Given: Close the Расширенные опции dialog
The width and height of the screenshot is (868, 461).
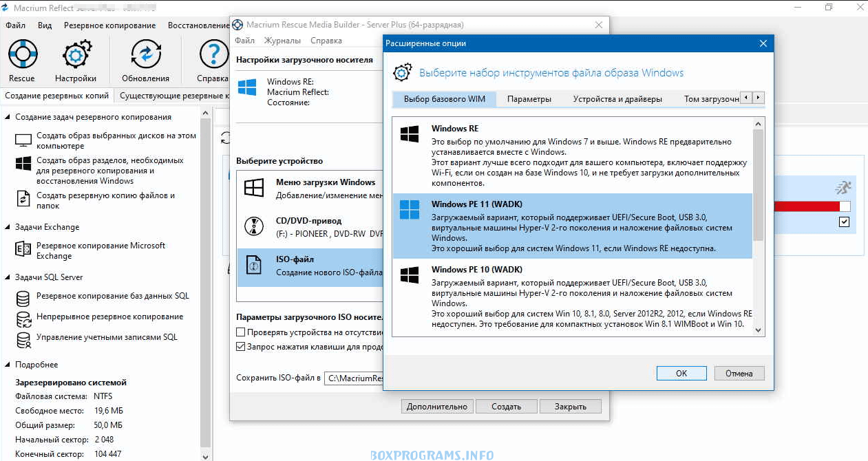Looking at the screenshot, I should (763, 43).
